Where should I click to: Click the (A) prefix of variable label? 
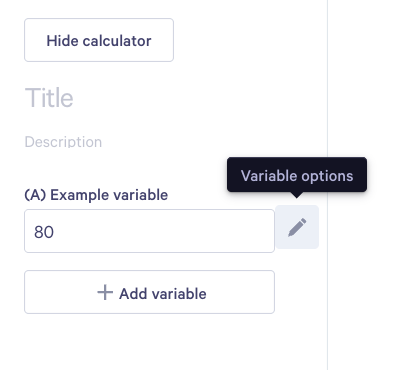35,195
